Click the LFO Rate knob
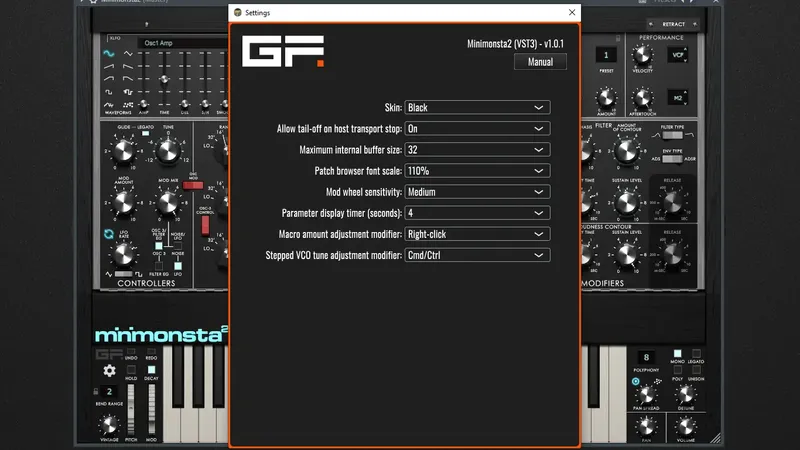Screen dimensions: 800x450 click(123, 255)
